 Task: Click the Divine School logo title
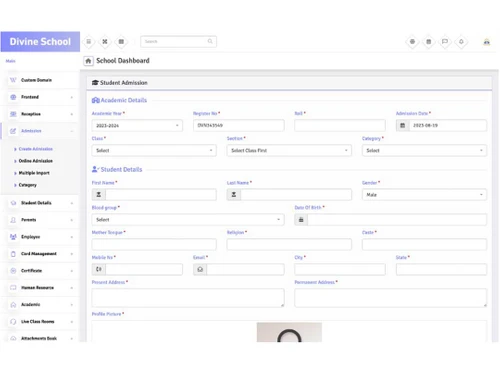coord(40,42)
